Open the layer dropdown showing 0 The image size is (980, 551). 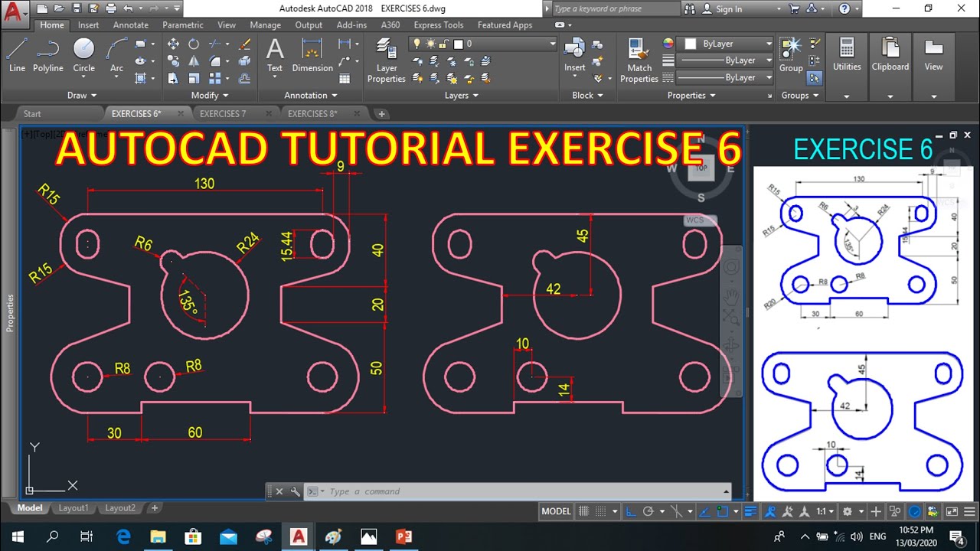point(483,44)
